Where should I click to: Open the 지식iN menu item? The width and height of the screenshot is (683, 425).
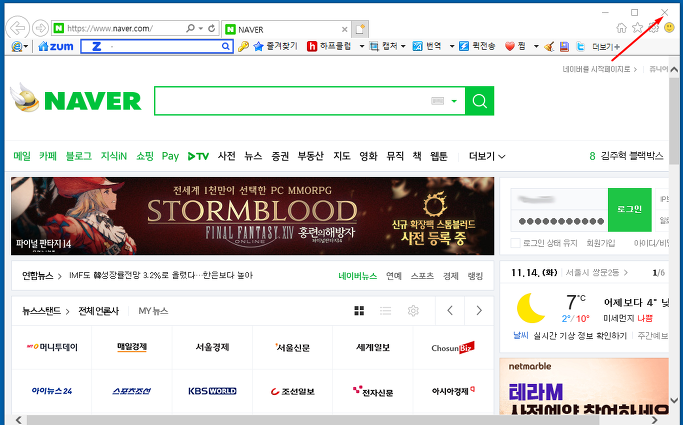tap(114, 156)
